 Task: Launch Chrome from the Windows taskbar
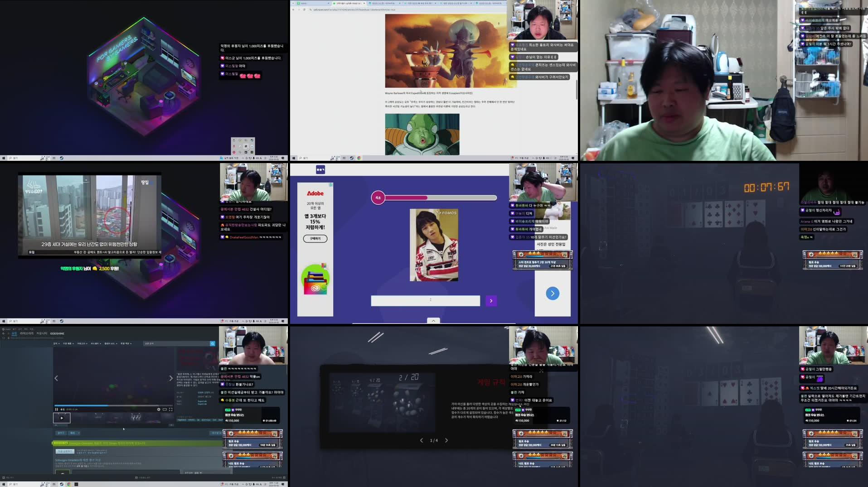click(x=69, y=484)
